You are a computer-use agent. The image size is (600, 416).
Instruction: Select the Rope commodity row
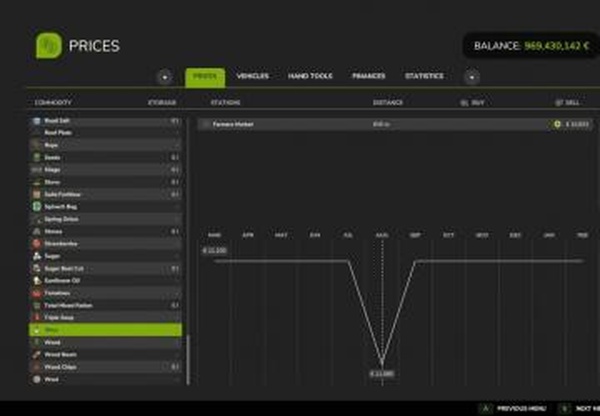coord(106,145)
